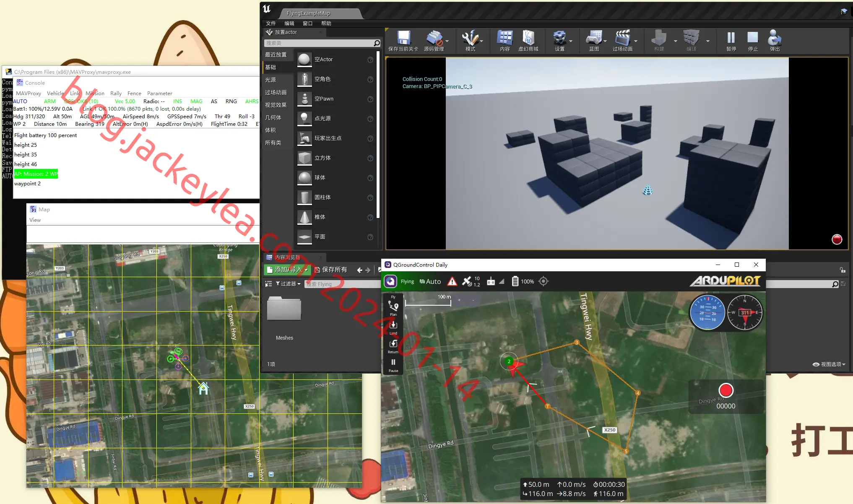The height and width of the screenshot is (504, 853).
Task: Click the Stop simulation toolbar icon
Action: click(x=753, y=41)
